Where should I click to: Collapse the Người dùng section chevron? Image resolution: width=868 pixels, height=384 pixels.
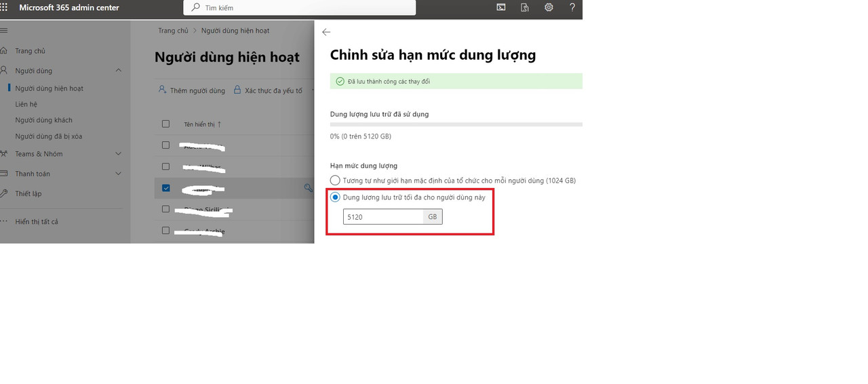[x=119, y=71]
